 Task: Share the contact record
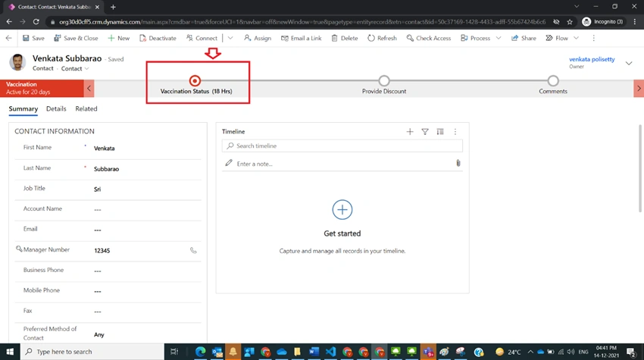click(524, 38)
